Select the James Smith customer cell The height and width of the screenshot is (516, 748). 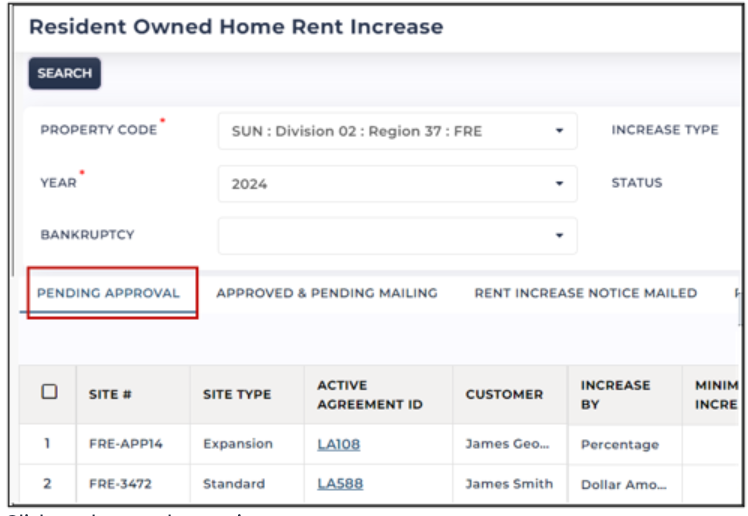509,484
